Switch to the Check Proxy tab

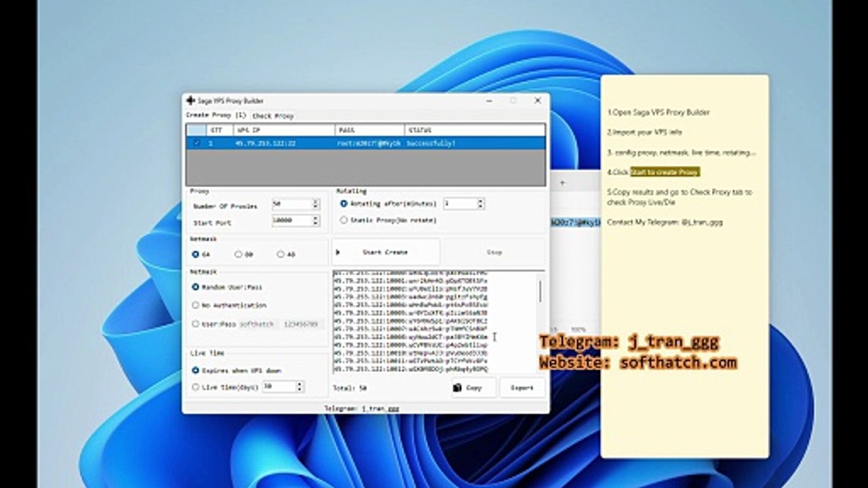pos(273,116)
